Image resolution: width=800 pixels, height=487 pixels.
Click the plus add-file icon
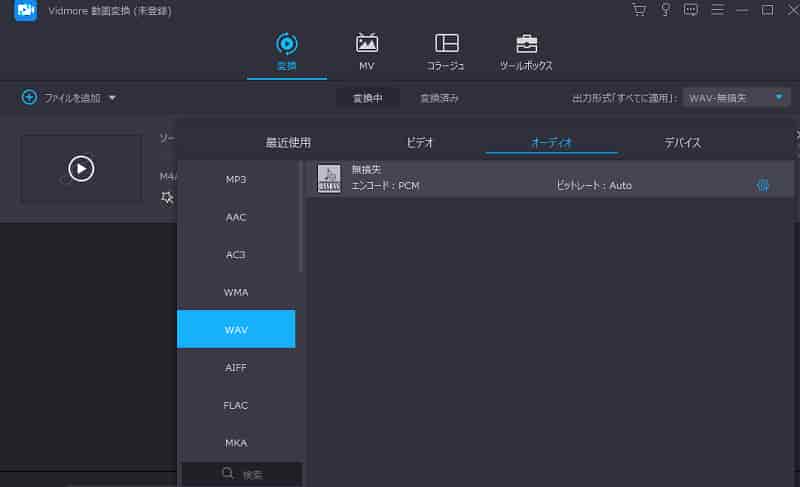coord(29,97)
